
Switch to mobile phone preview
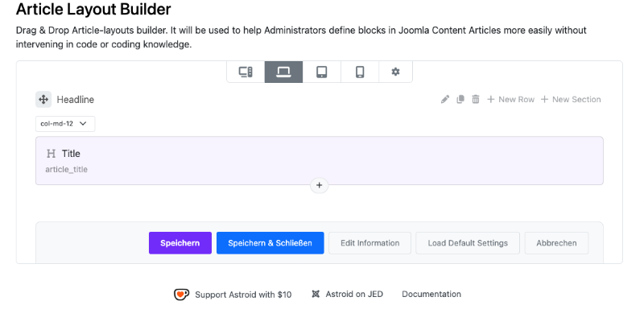point(360,72)
